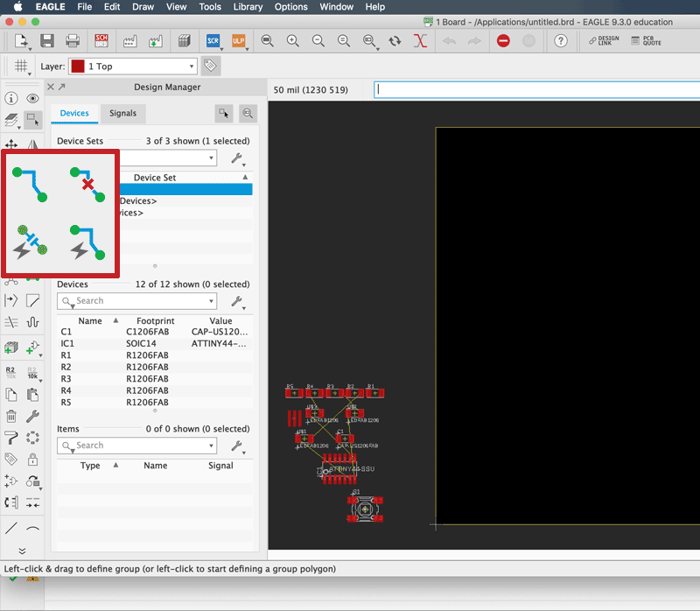
Task: Focus the command line input field
Action: point(537,90)
